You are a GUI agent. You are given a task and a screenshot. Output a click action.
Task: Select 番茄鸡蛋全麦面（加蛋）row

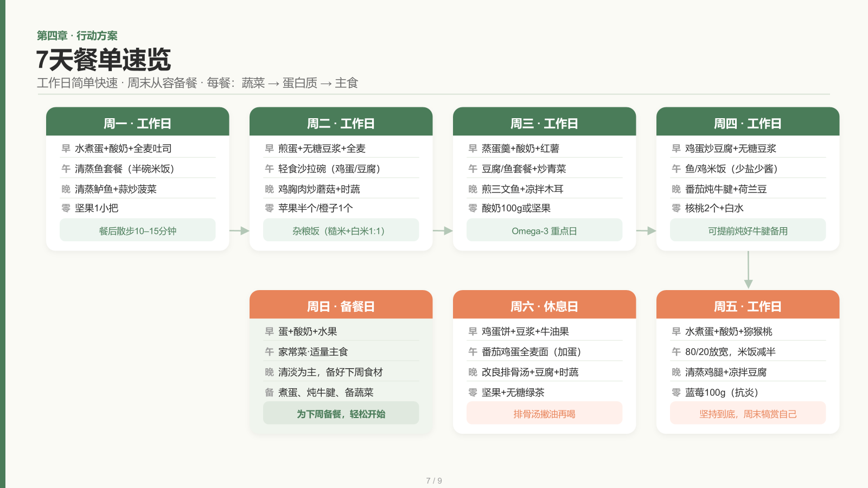click(545, 351)
